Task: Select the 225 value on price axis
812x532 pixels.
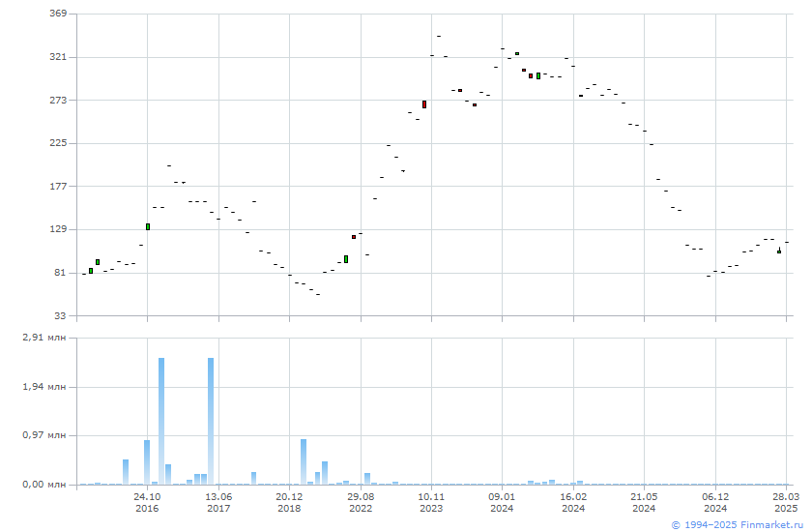Action: tap(58, 142)
